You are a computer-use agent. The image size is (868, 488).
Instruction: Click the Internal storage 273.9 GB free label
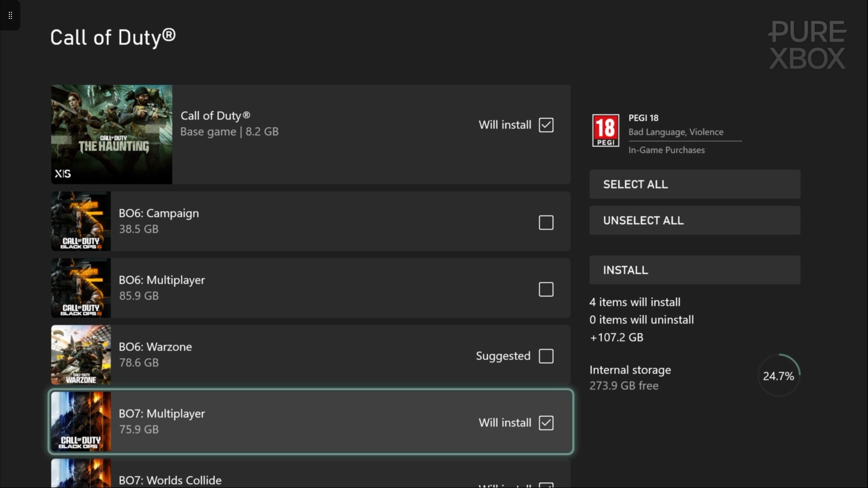point(630,378)
